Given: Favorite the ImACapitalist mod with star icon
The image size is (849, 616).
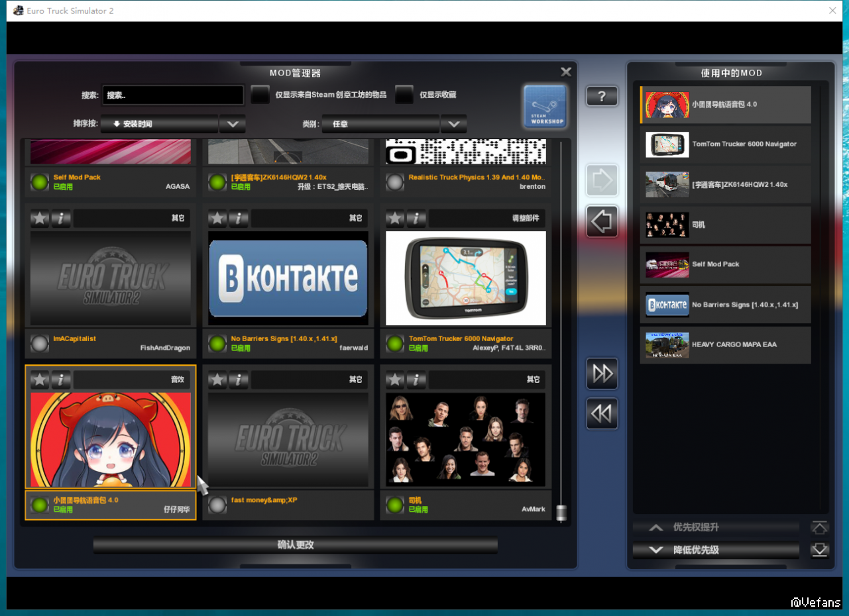Looking at the screenshot, I should (40, 218).
